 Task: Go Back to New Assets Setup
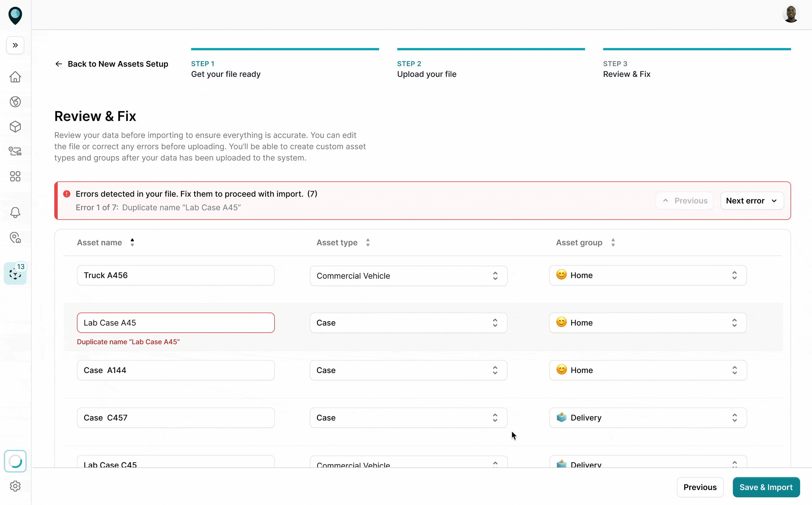point(111,64)
